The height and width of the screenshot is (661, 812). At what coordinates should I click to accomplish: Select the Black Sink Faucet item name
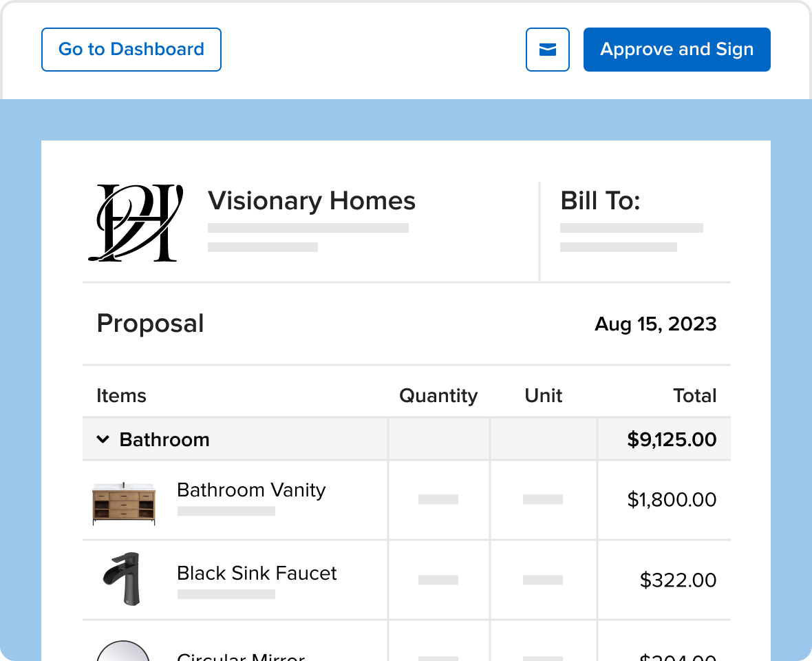point(257,574)
